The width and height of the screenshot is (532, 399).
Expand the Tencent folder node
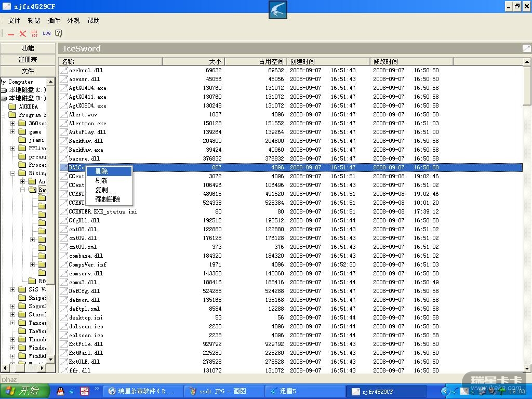13,323
